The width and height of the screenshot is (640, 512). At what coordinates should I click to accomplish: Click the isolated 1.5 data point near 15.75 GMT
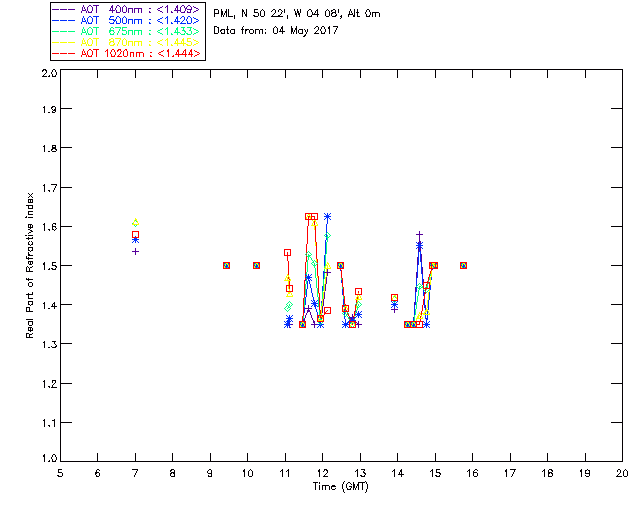tap(463, 265)
